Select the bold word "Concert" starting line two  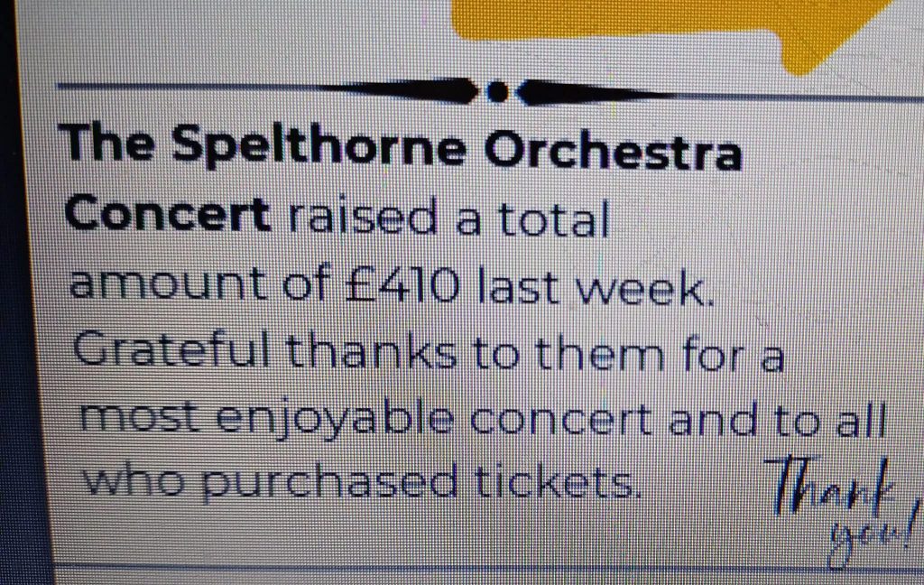pos(168,215)
